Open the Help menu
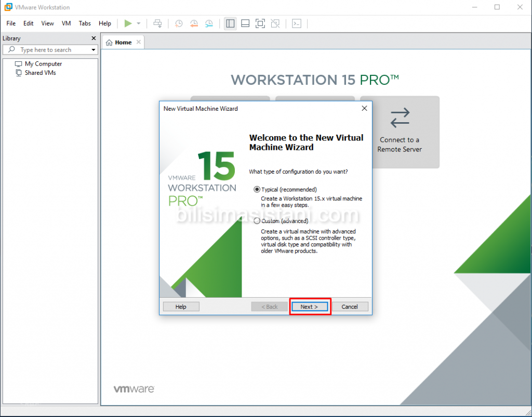 [x=105, y=23]
